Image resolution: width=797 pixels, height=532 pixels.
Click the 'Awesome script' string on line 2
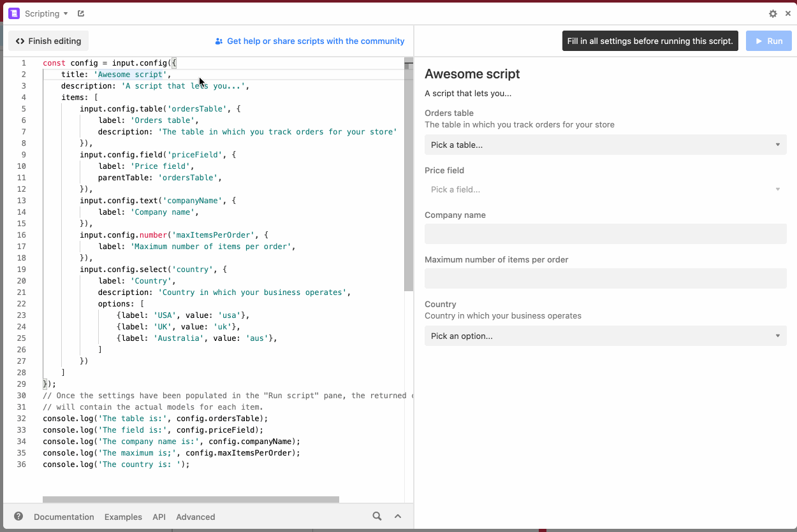point(130,75)
